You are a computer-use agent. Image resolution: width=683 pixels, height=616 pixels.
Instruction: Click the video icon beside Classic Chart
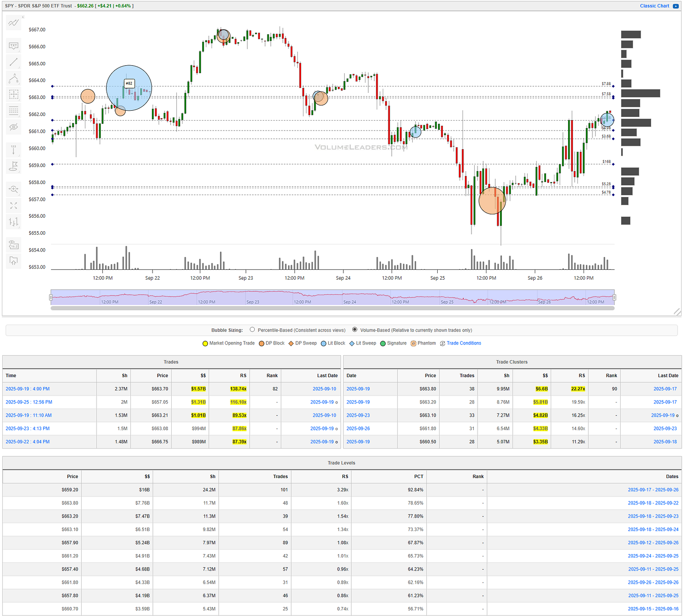(x=675, y=6)
